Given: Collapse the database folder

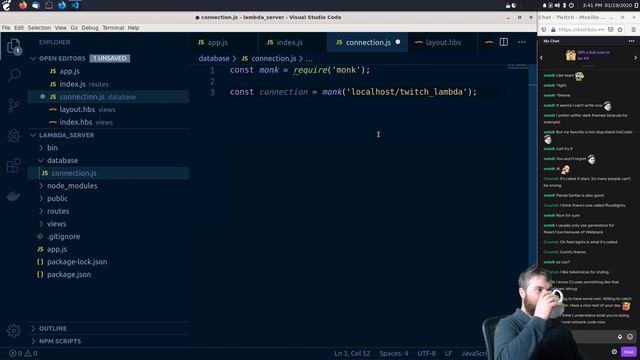Looking at the screenshot, I should tap(41, 160).
